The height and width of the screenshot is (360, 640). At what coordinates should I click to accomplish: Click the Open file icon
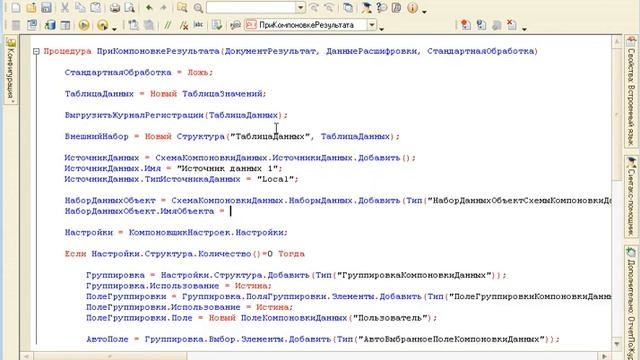(31, 7)
